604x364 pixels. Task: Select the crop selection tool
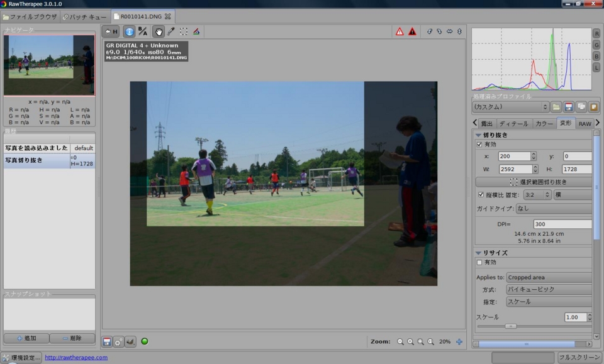(x=184, y=31)
